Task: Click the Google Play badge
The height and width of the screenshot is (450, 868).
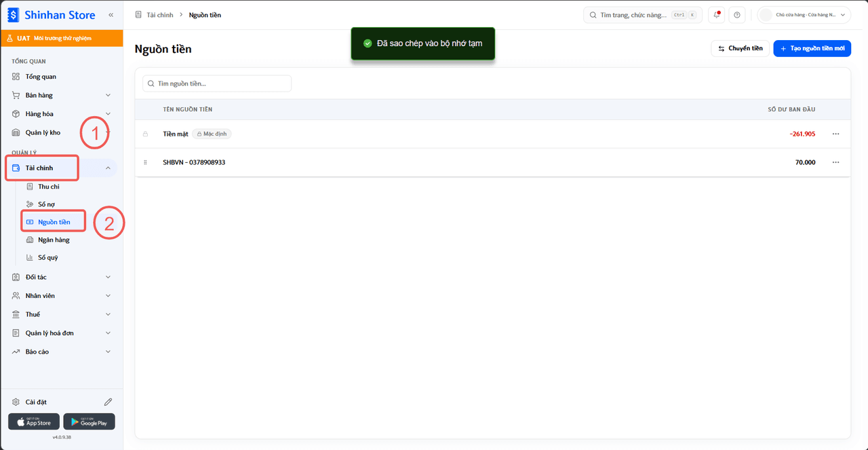Action: click(89, 421)
